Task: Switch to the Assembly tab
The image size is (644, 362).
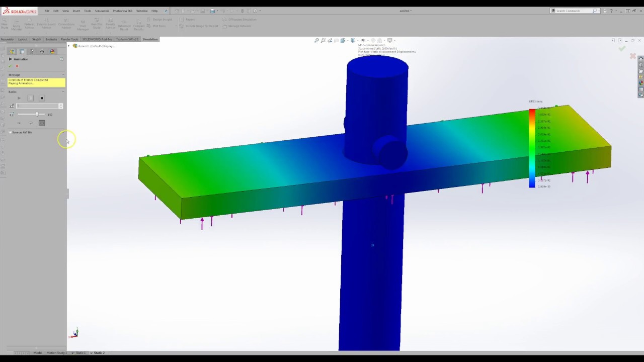Action: [7, 39]
